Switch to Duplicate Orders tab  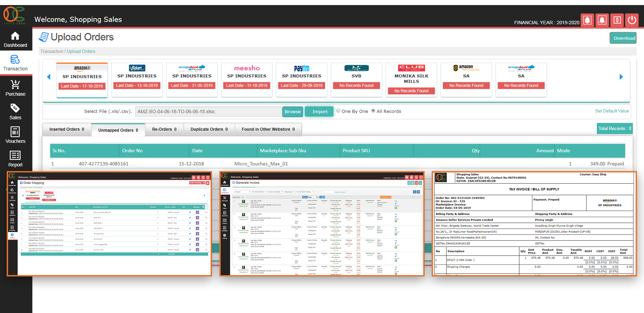(209, 129)
